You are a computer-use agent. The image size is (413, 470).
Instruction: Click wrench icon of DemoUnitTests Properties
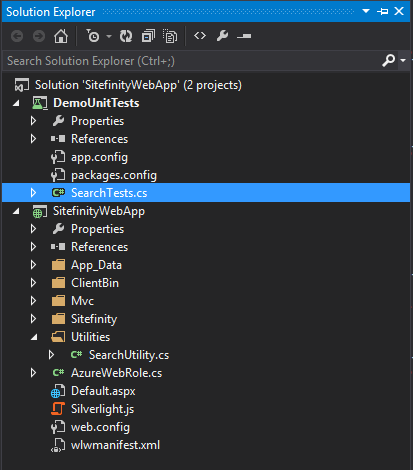click(58, 121)
